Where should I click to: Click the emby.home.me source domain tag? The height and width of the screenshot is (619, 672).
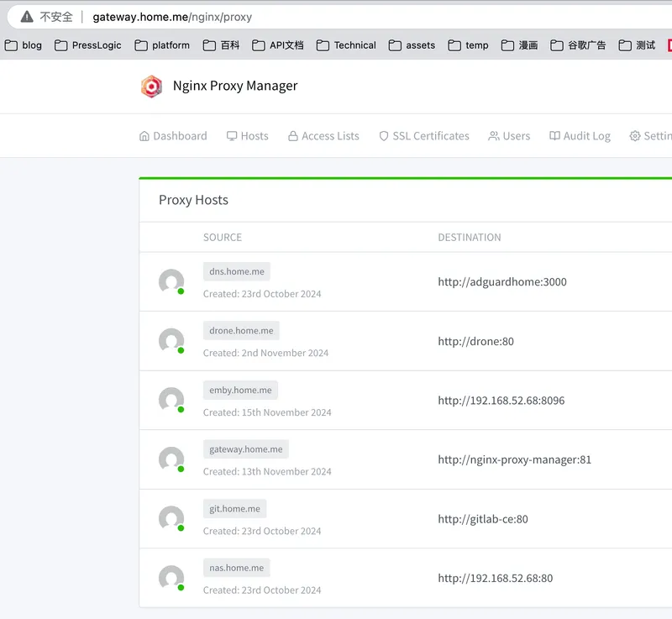click(240, 390)
